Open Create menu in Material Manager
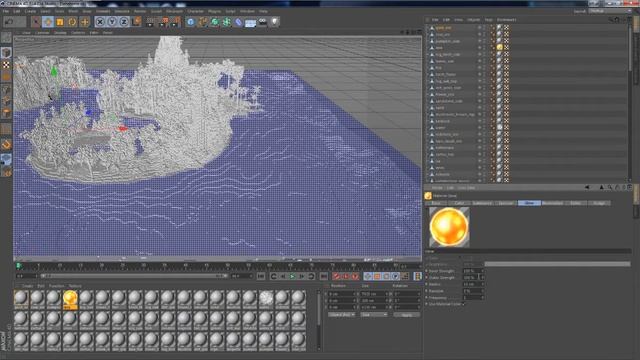Image resolution: width=640 pixels, height=360 pixels. (28, 286)
